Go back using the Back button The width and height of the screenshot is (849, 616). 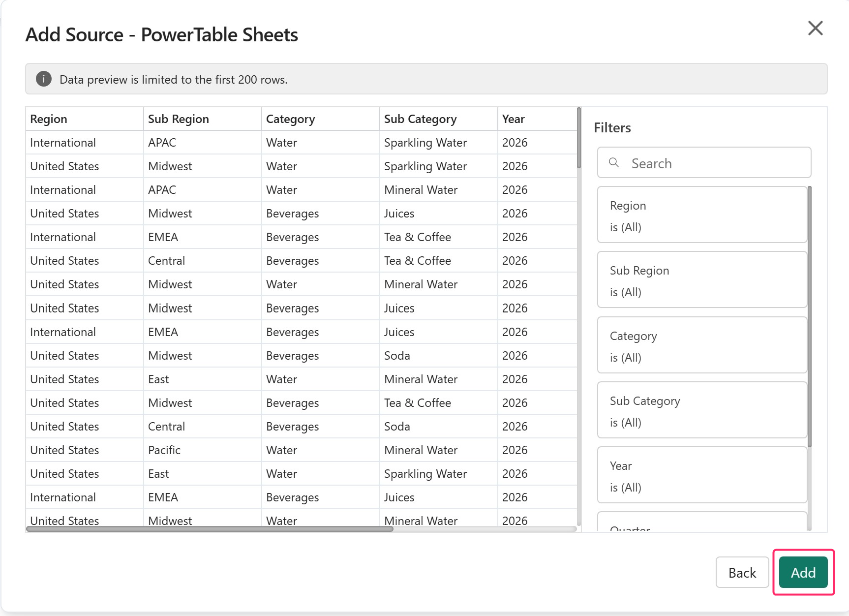(742, 573)
